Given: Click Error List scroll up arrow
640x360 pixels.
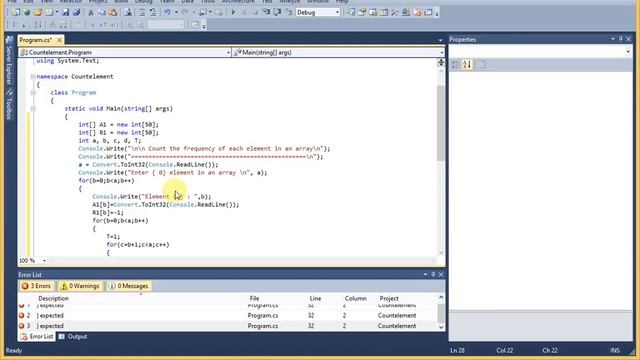Looking at the screenshot, I should coord(441,297).
